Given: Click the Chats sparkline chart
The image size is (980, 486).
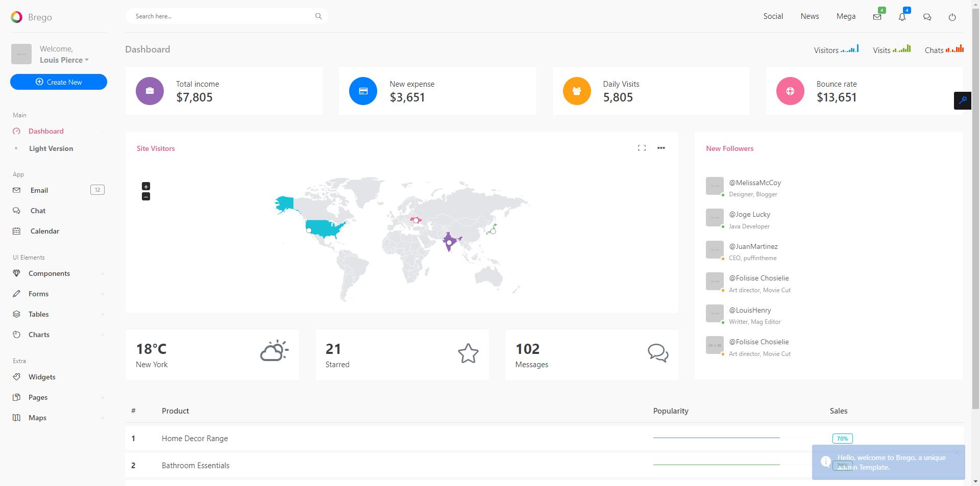Looking at the screenshot, I should (x=954, y=48).
